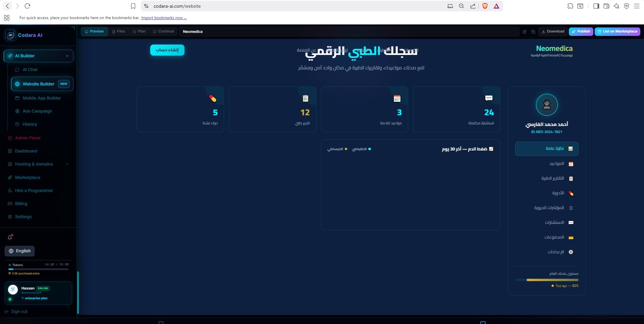Click the share icon in address bar
Image resolution: width=644 pixels, height=324 pixels.
[473, 6]
